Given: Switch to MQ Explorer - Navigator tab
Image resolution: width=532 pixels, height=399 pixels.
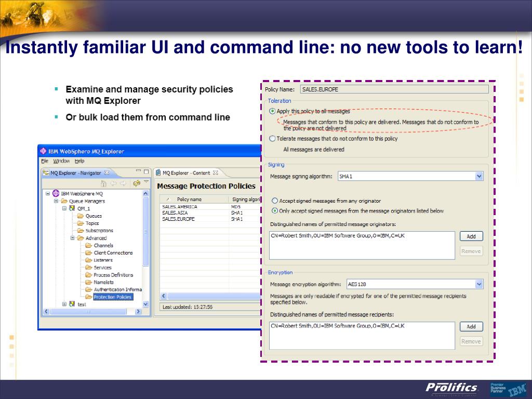Looking at the screenshot, I should coord(76,172).
